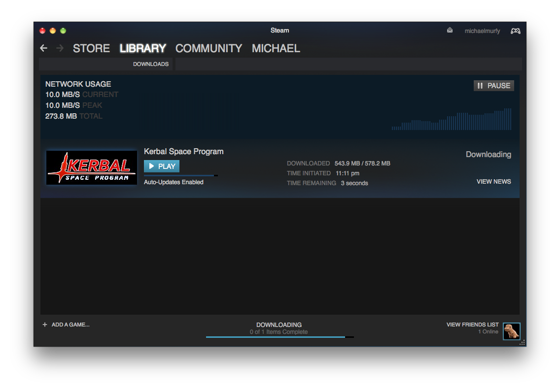Click the plus icon beside Add a Game

(45, 325)
